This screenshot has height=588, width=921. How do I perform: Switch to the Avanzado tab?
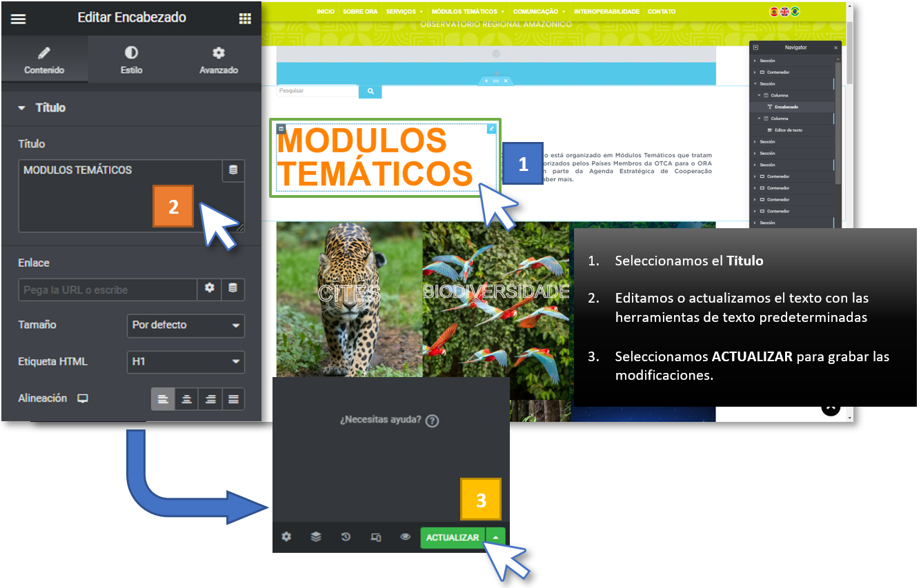[219, 61]
